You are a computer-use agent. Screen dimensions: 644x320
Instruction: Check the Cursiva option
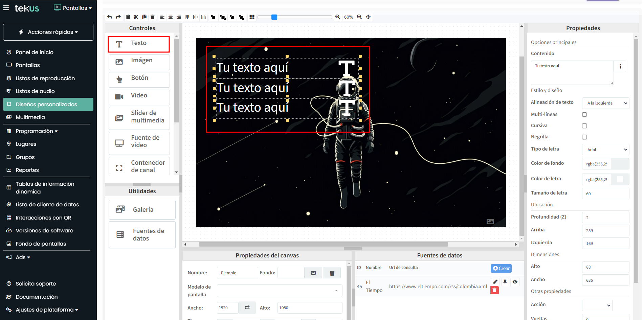pyautogui.click(x=584, y=126)
